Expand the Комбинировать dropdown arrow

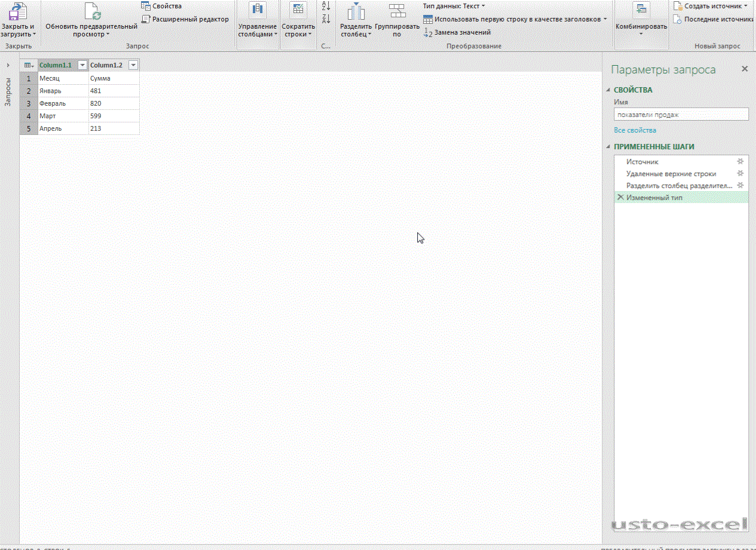[641, 35]
